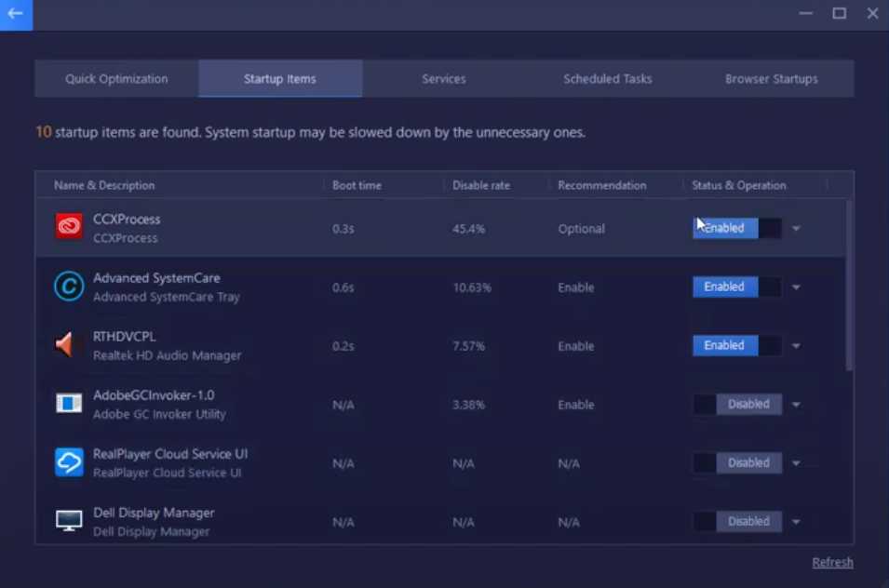
Task: Select the Dell Display Manager monitor icon
Action: tap(69, 521)
